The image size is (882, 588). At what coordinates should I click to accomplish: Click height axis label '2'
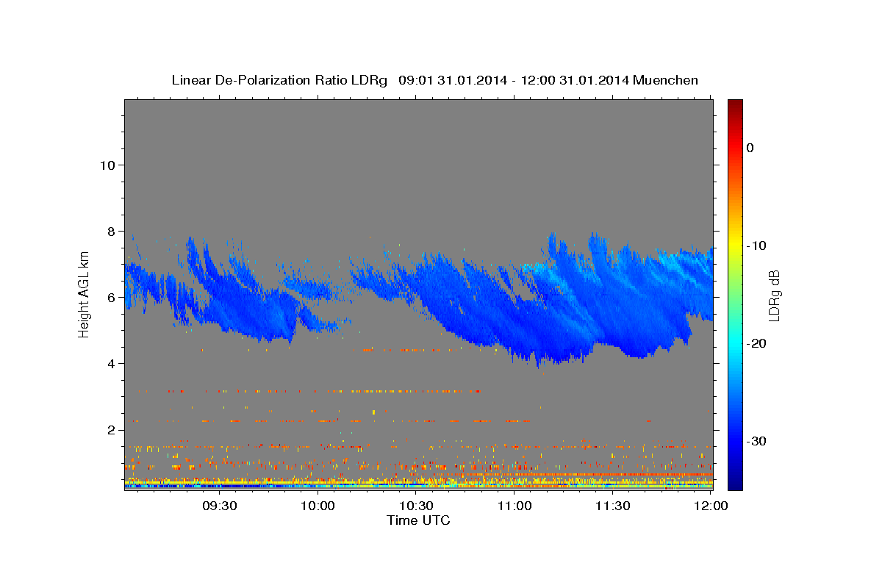click(x=110, y=430)
